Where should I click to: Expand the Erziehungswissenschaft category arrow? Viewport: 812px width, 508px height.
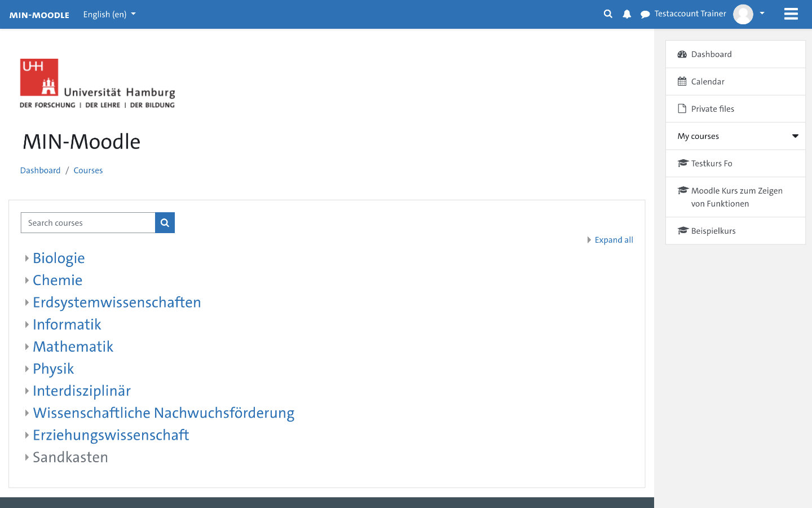pyautogui.click(x=27, y=435)
